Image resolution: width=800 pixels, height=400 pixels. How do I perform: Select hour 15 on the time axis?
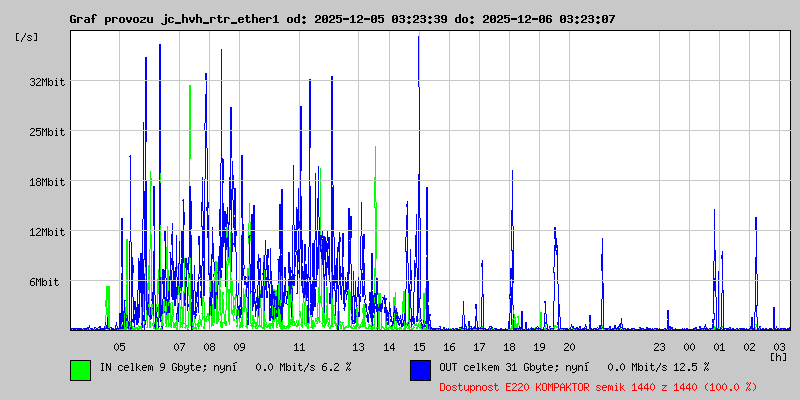419,346
